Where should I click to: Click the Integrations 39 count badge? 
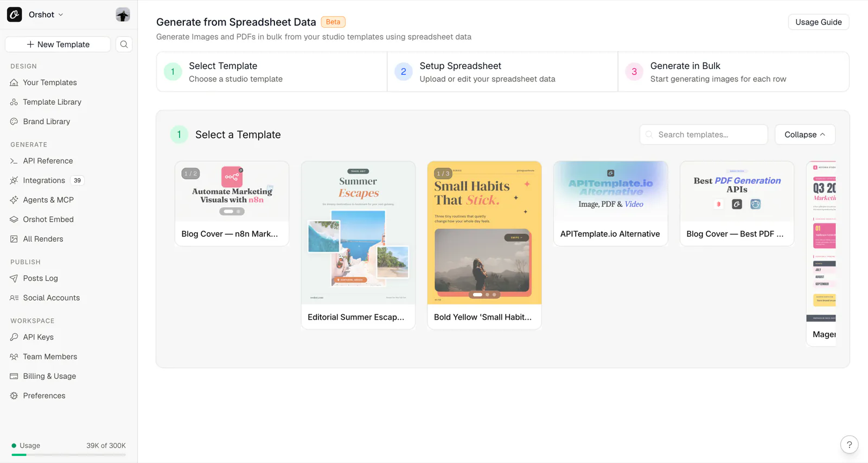click(x=78, y=181)
